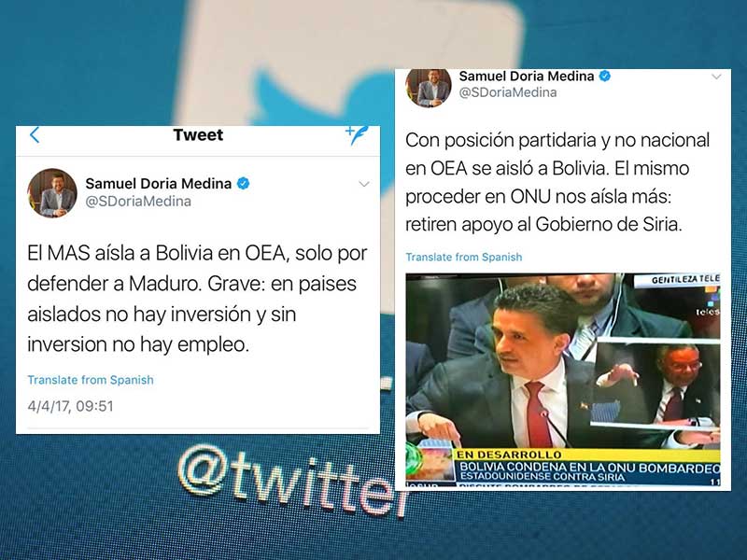Click the El MAS aísla a Bolivia tweet text
Image resolution: width=747 pixels, height=560 pixels.
197,299
